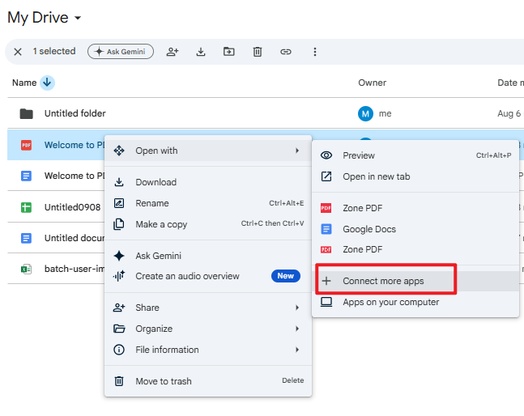This screenshot has width=524, height=416.
Task: Click the Name column header
Action: tap(24, 83)
